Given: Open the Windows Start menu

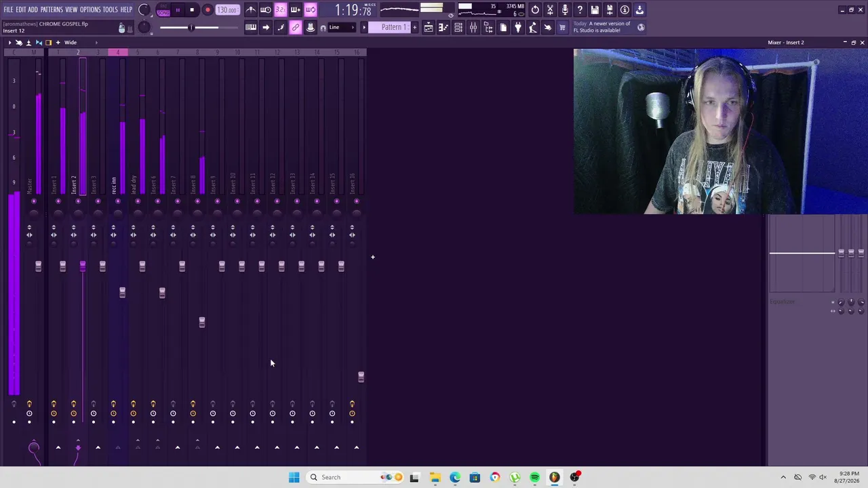Looking at the screenshot, I should (294, 477).
